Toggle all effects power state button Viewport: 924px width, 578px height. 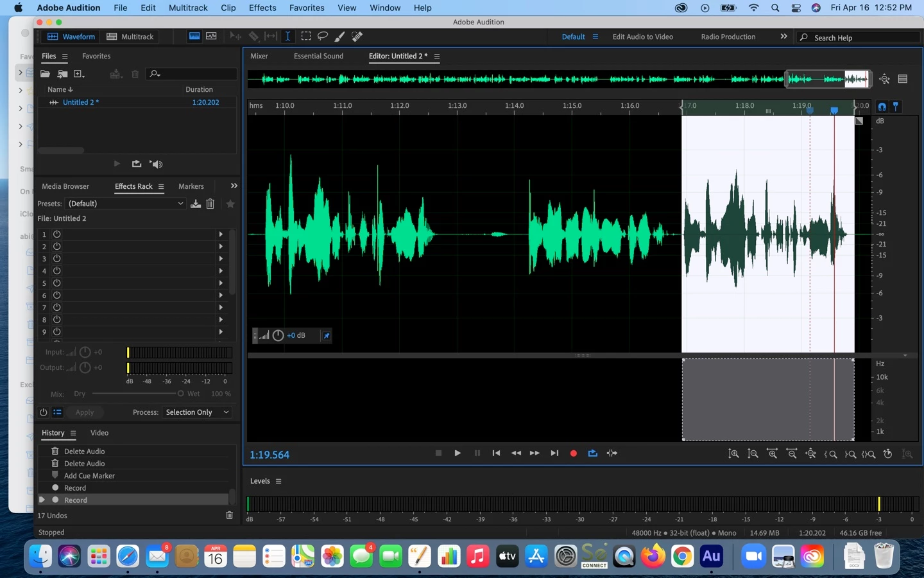coord(43,412)
